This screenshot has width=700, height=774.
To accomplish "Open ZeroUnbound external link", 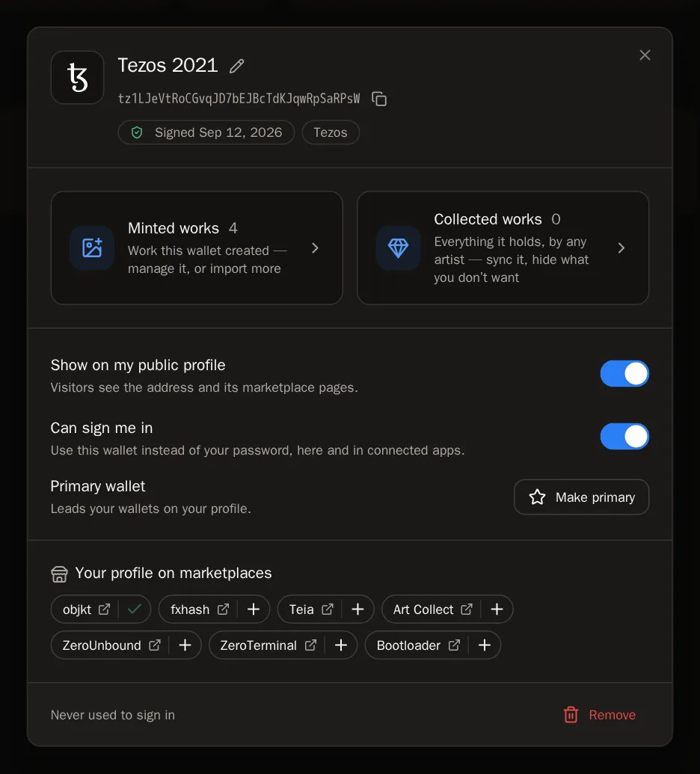I will [x=155, y=645].
